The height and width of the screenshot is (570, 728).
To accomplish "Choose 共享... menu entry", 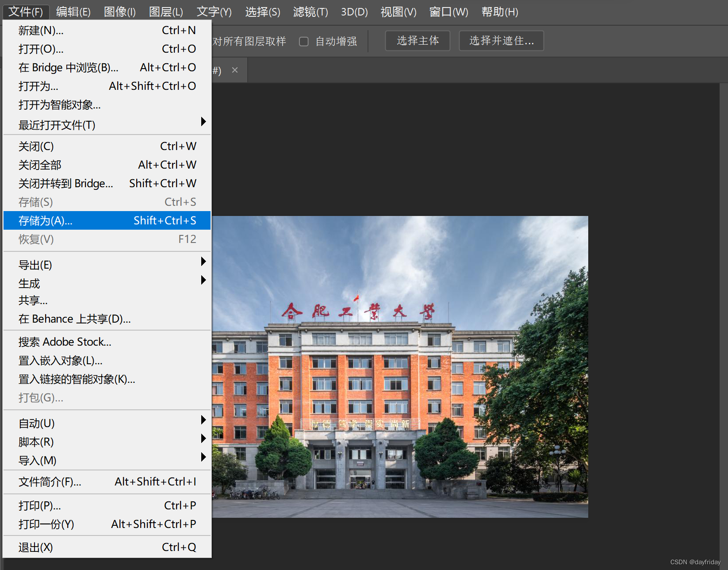I will pyautogui.click(x=107, y=300).
